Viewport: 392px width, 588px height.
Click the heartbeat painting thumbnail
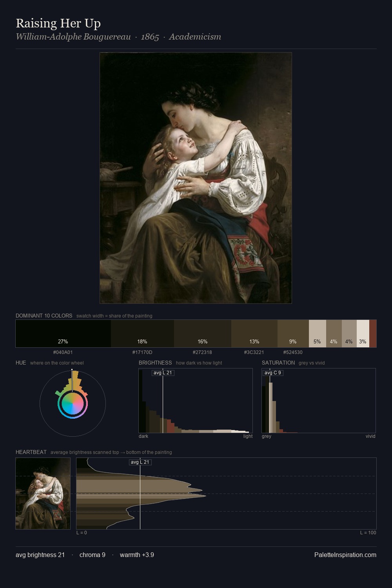pos(43,494)
